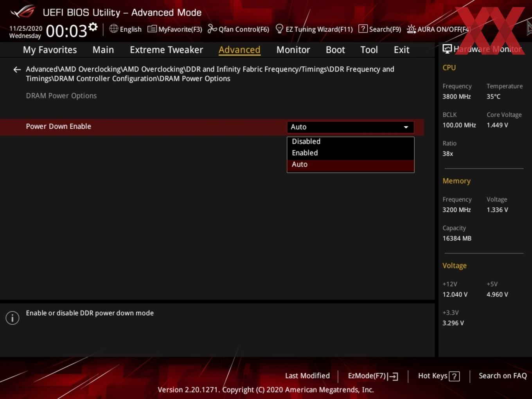Launch EZ Tuning Wizard(F11)
This screenshot has height=399, width=532.
(x=314, y=29)
